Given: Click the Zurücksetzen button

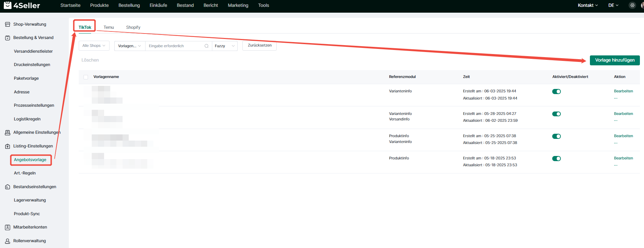Looking at the screenshot, I should click(x=260, y=45).
